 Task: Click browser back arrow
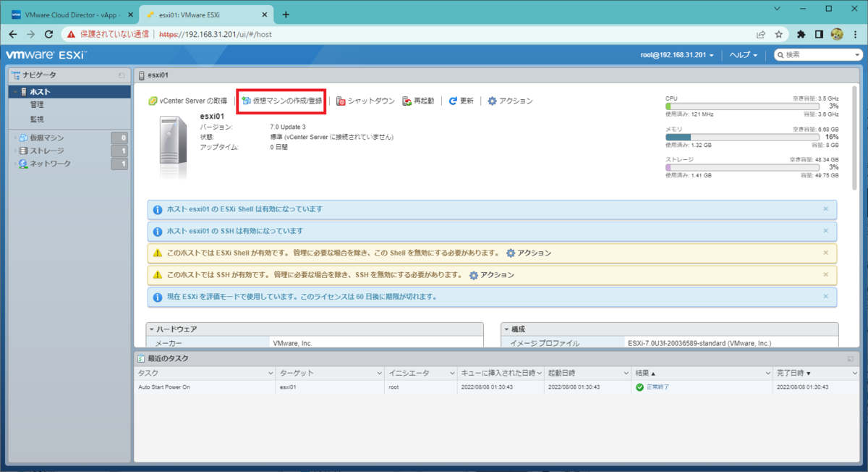13,34
